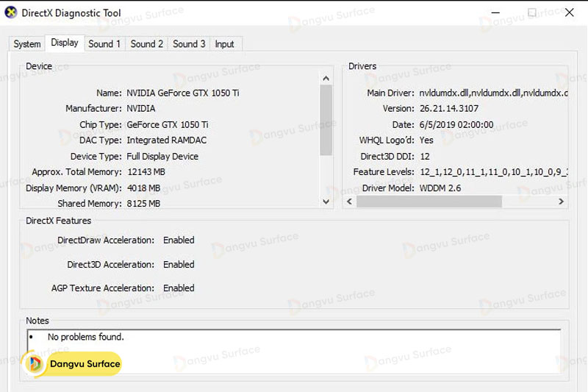Open the Sound 3 tab
This screenshot has height=392, width=588.
pos(189,44)
